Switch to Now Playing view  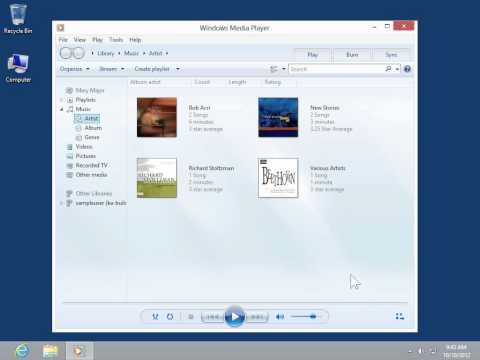click(x=400, y=316)
